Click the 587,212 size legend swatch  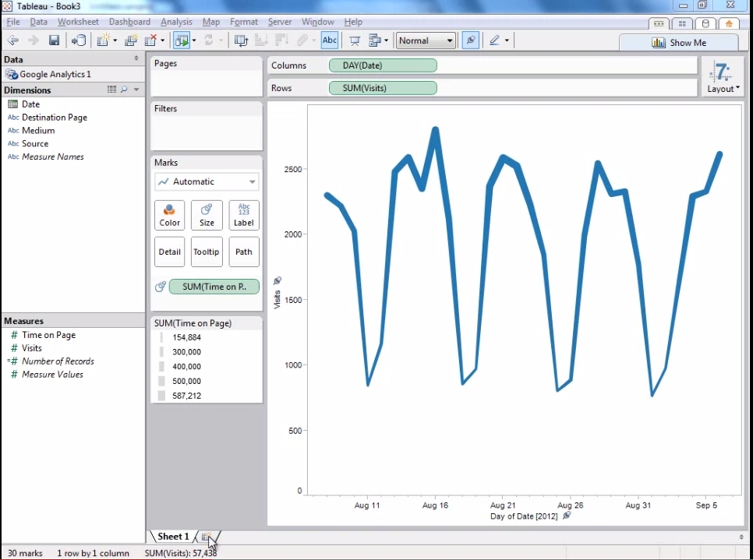coord(162,396)
